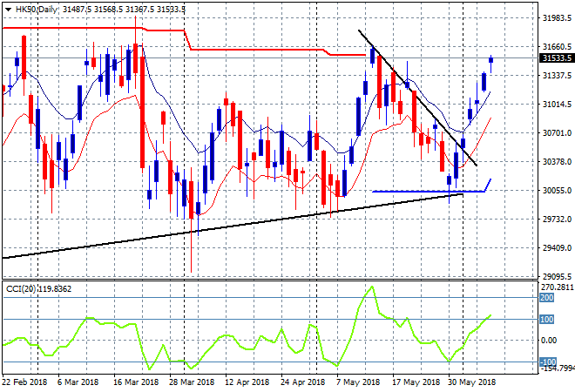The height and width of the screenshot is (392, 575).
Task: Click the 17 May 2018 date label
Action: click(x=416, y=382)
